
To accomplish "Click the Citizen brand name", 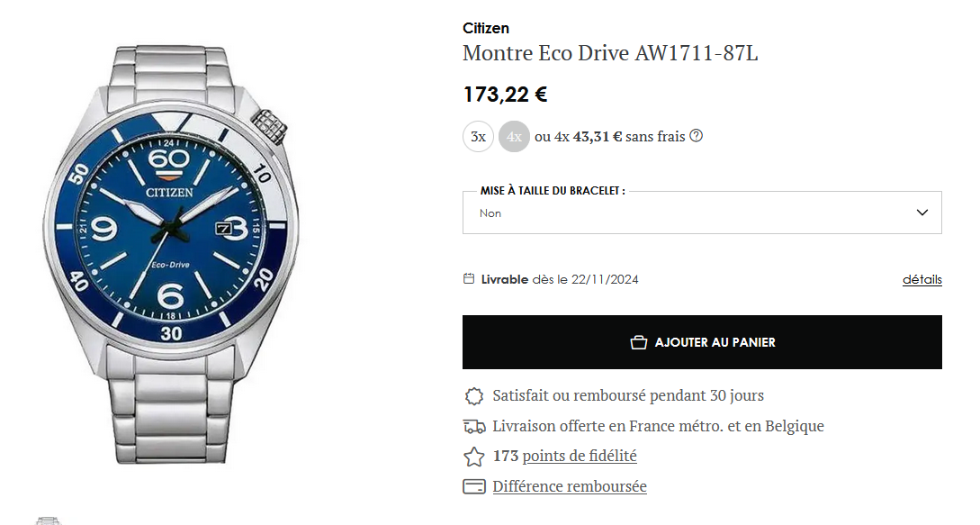I will (486, 28).
